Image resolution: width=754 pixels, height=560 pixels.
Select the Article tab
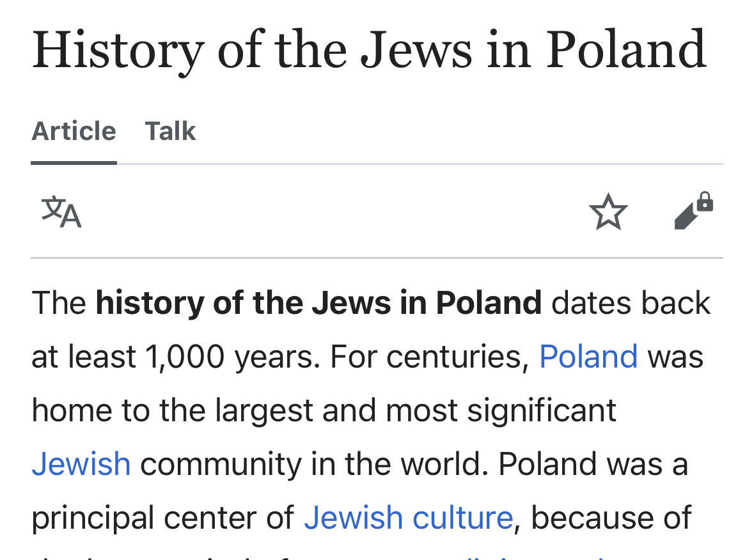point(74,132)
